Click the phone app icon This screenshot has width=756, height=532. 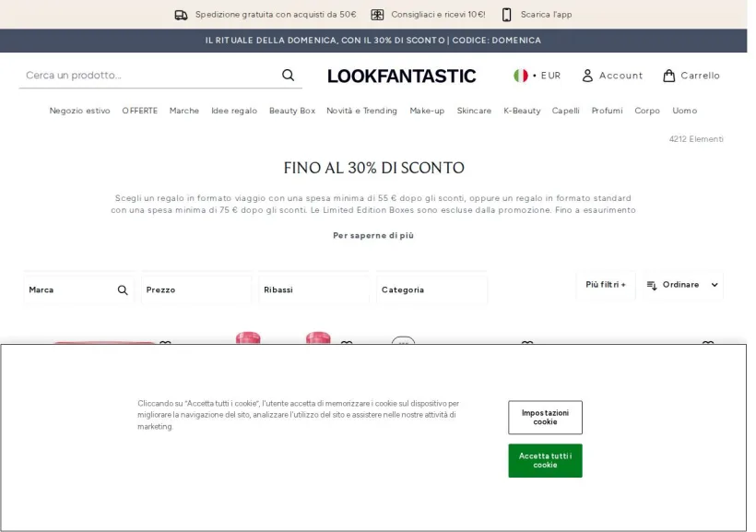(x=506, y=15)
